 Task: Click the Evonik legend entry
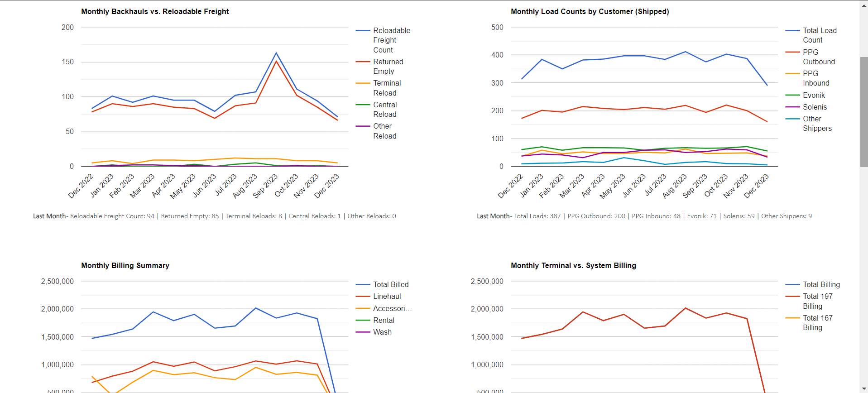point(806,95)
